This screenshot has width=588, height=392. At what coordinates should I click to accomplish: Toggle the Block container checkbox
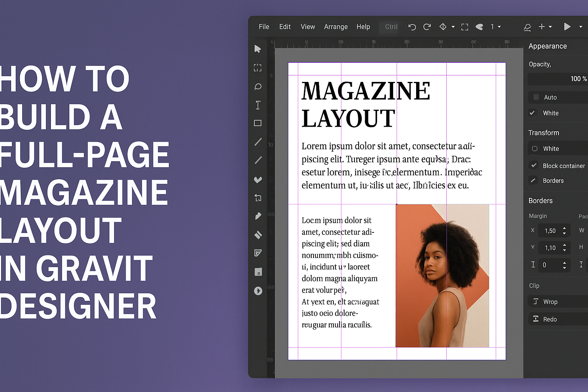tap(534, 165)
